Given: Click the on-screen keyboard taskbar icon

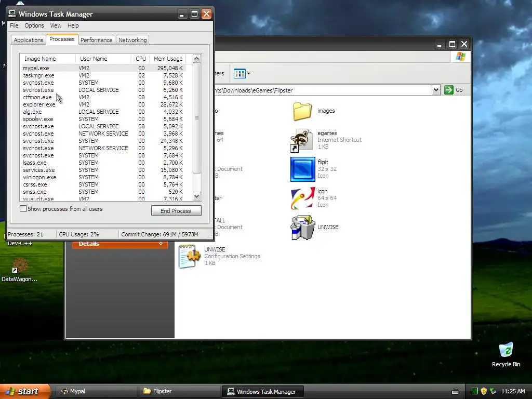Looking at the screenshot, I should pos(455,392).
